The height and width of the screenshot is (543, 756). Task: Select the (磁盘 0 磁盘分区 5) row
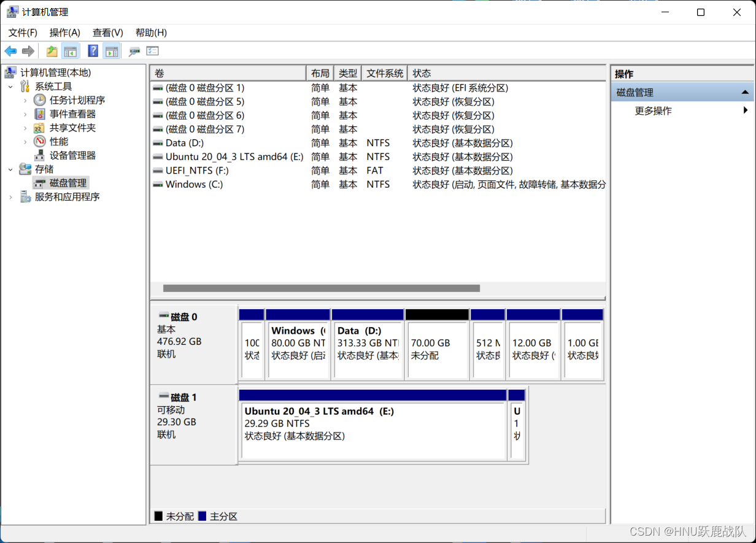coord(378,102)
